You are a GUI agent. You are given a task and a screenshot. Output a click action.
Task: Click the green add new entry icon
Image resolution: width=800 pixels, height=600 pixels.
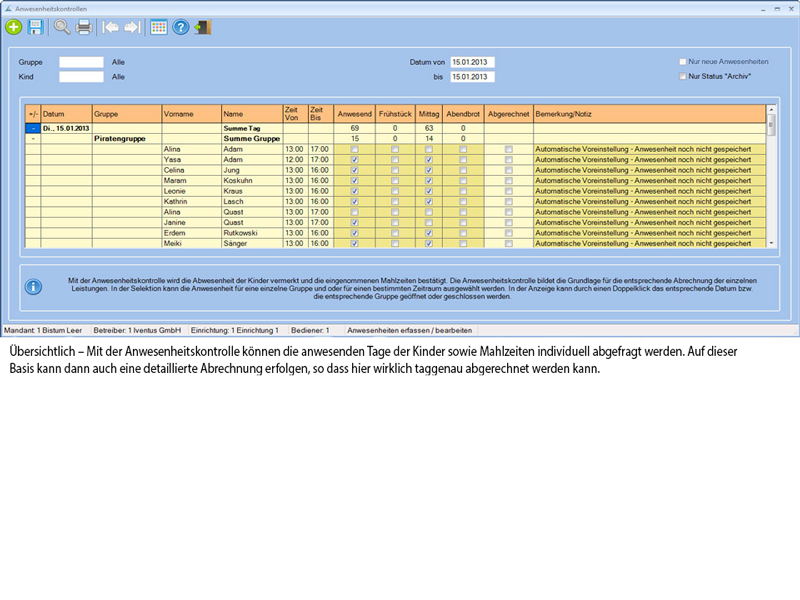(x=14, y=27)
